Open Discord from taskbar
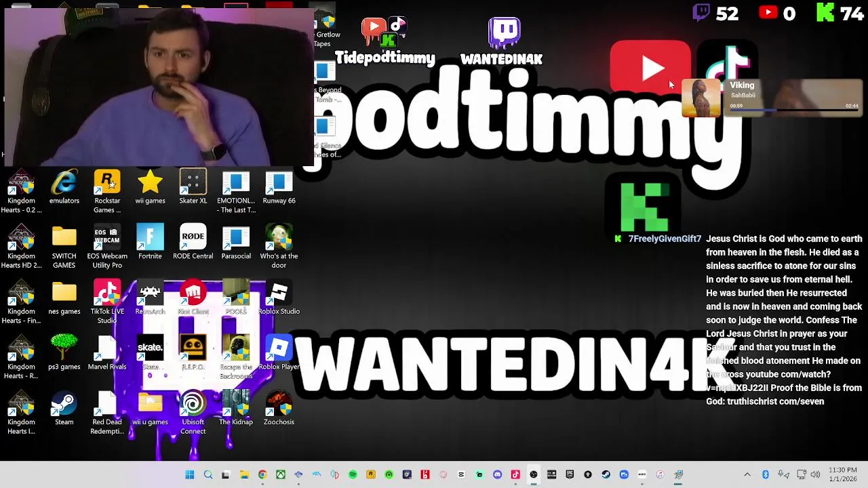The width and height of the screenshot is (868, 488). point(497,474)
